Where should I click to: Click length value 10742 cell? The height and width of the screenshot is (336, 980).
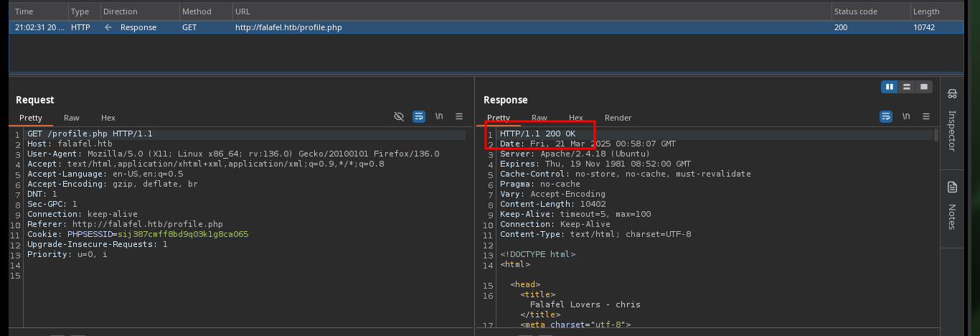pyautogui.click(x=924, y=27)
